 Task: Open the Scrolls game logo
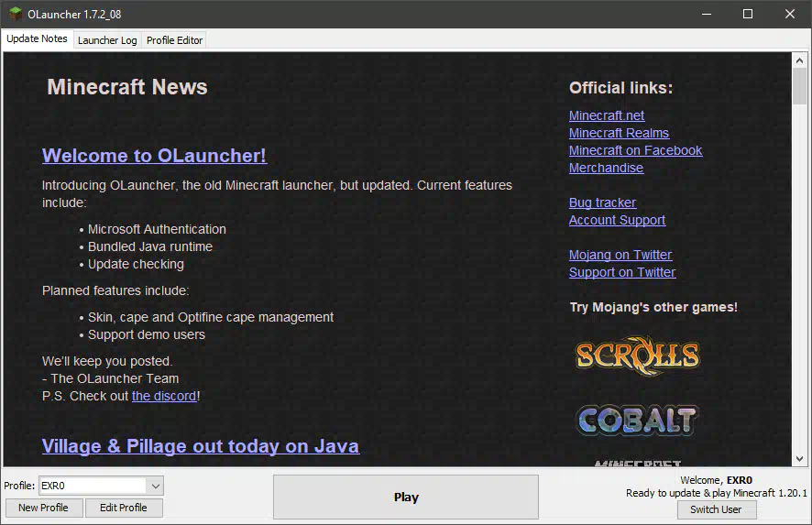pyautogui.click(x=638, y=355)
